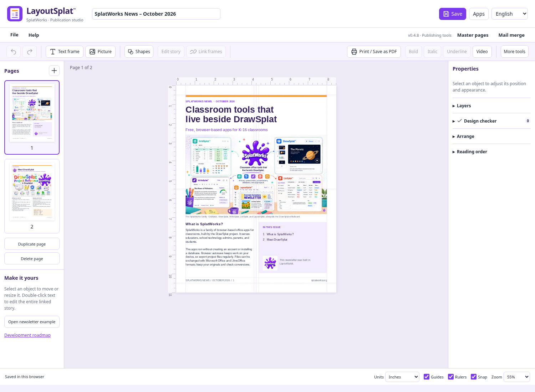Click Open newsletter example
This screenshot has width=535, height=392.
[x=32, y=322]
